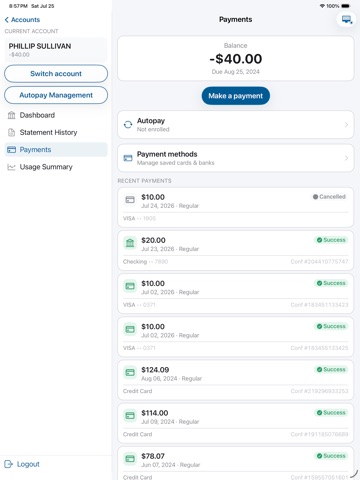
Task: Select Payments in the sidebar
Action: point(56,150)
